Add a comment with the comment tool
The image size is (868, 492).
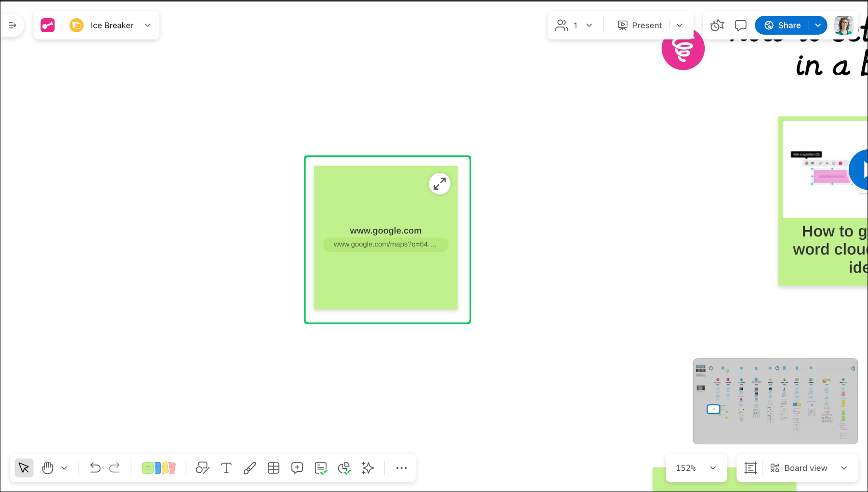click(297, 467)
